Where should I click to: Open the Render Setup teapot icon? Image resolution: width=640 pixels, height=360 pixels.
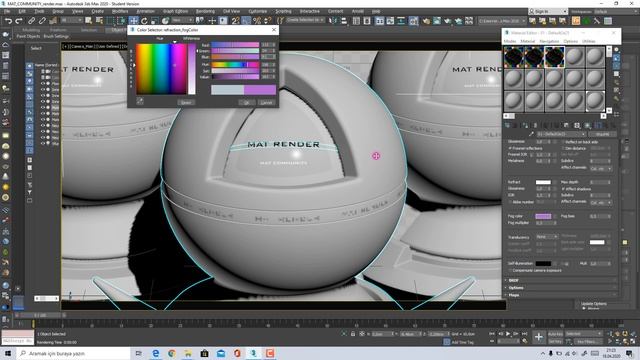[x=426, y=20]
